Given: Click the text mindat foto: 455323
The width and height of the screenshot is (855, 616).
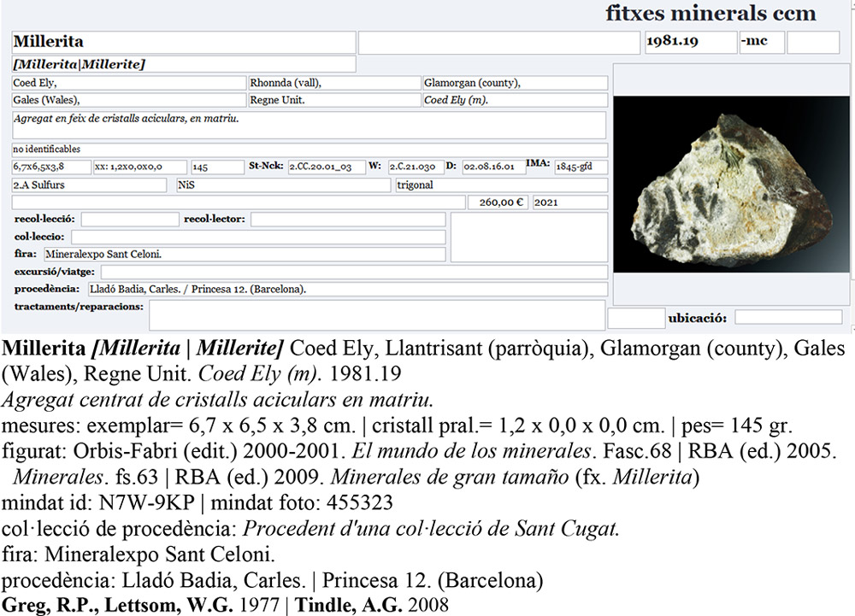Looking at the screenshot, I should tap(302, 502).
